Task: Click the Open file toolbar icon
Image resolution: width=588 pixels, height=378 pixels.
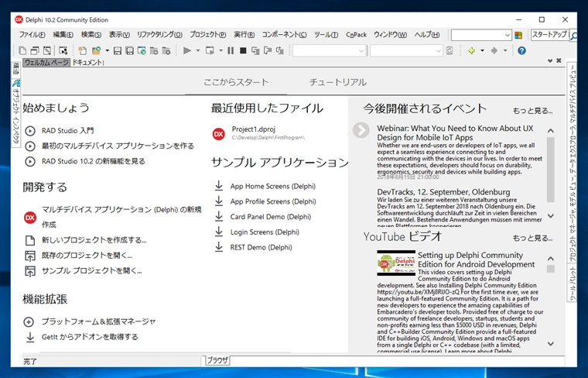Action: tap(82, 50)
